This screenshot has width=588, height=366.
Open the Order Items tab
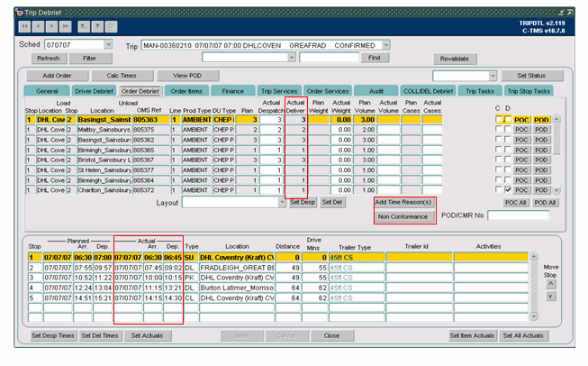(186, 91)
